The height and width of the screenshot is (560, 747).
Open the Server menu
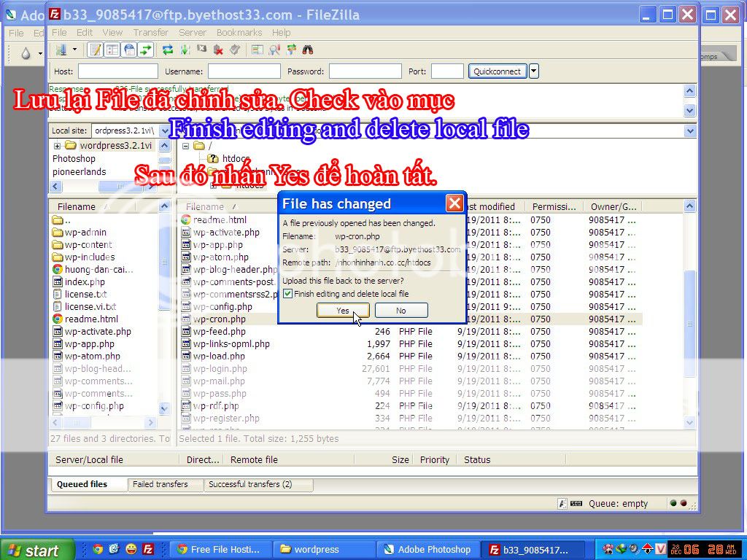click(193, 32)
